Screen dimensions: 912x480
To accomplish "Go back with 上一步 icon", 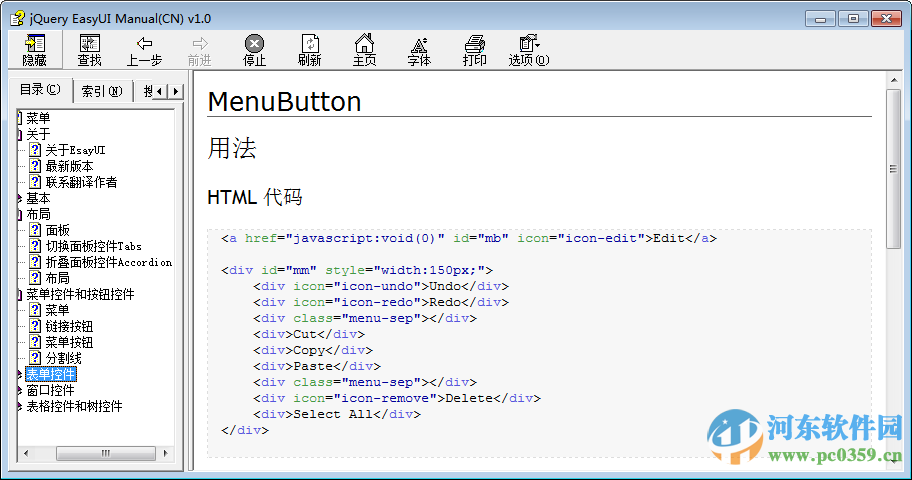I will click(x=144, y=50).
